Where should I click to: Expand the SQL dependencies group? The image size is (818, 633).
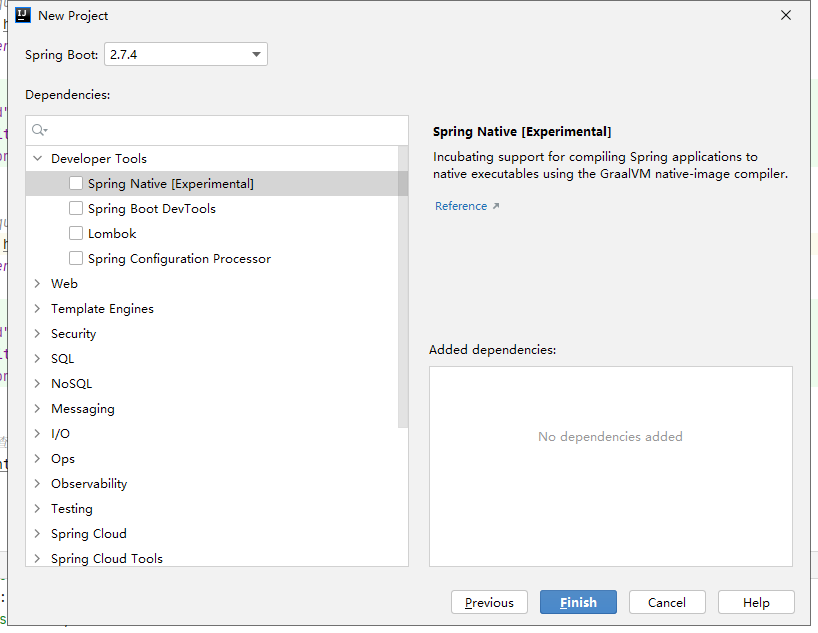pos(38,359)
